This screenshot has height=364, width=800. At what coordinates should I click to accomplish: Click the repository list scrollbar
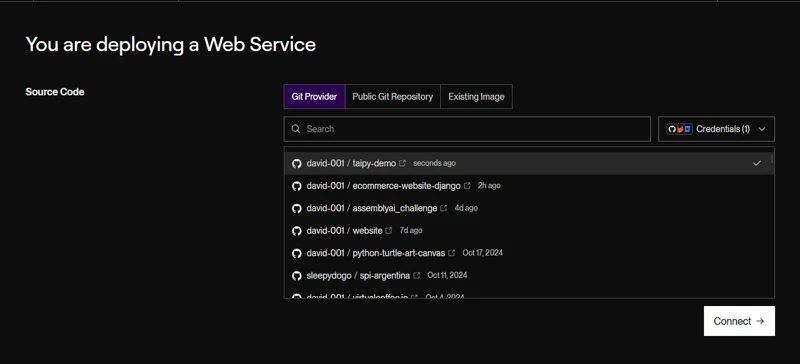(x=772, y=158)
